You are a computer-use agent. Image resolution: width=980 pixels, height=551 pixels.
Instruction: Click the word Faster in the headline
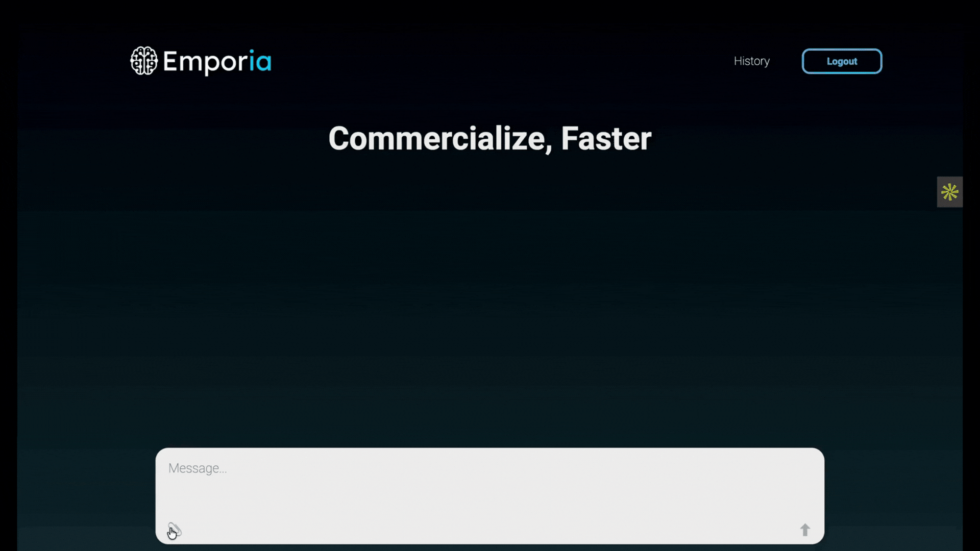click(x=606, y=139)
